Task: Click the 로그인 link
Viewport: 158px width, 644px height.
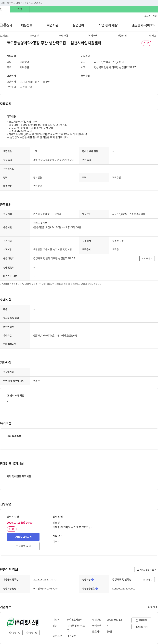Action: (x=147, y=16)
